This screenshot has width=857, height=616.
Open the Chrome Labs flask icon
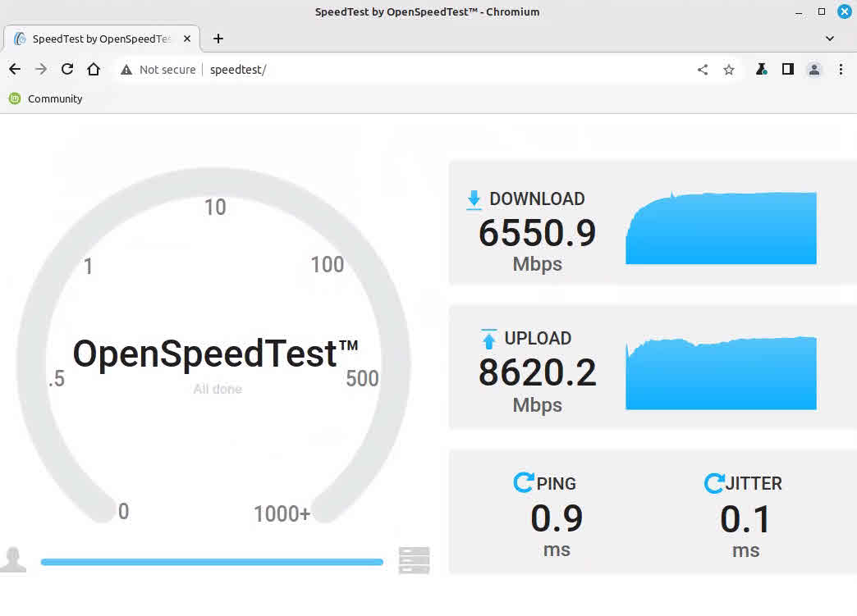[x=761, y=70]
